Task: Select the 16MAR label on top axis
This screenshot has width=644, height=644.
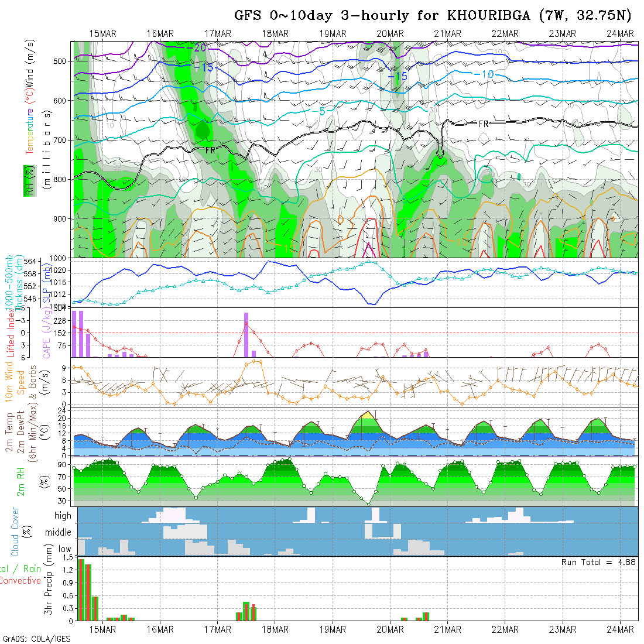Action: [160, 34]
